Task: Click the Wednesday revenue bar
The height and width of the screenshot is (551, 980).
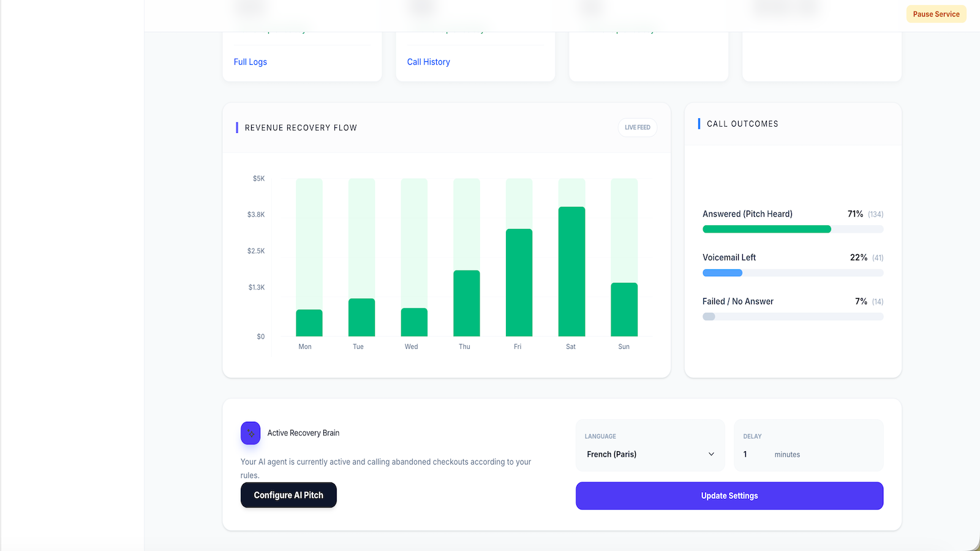Action: [414, 322]
